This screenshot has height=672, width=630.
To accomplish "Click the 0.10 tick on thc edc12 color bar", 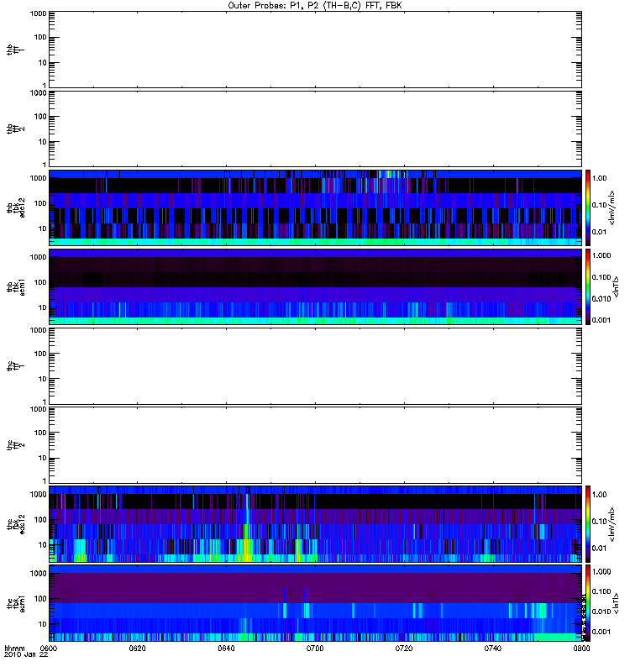I will (x=599, y=522).
